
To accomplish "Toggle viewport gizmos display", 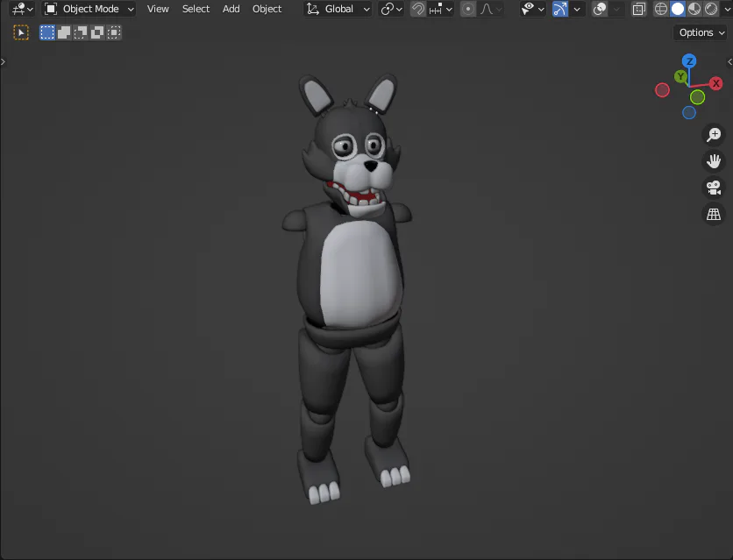I will (559, 9).
